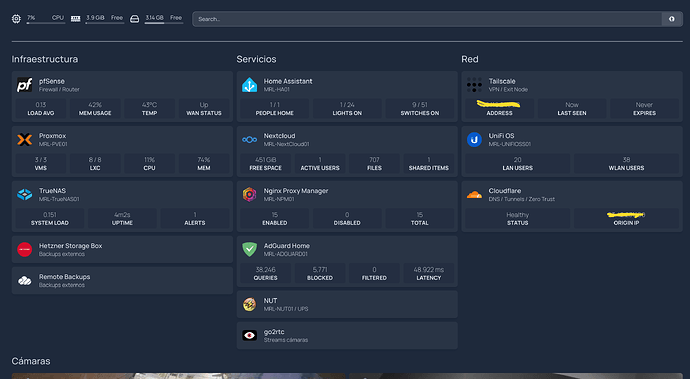Image resolution: width=690 pixels, height=379 pixels.
Task: Click the Home Assistant logo icon
Action: click(x=250, y=85)
